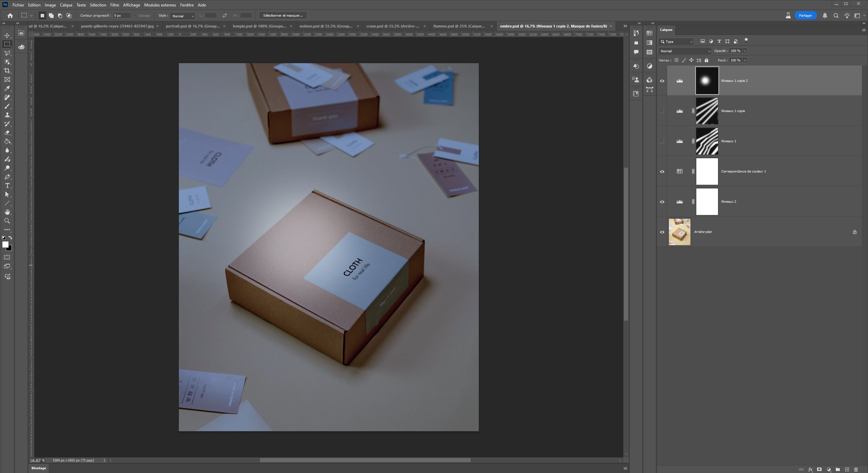
Task: Select the Frame tool
Action: (x=7, y=79)
